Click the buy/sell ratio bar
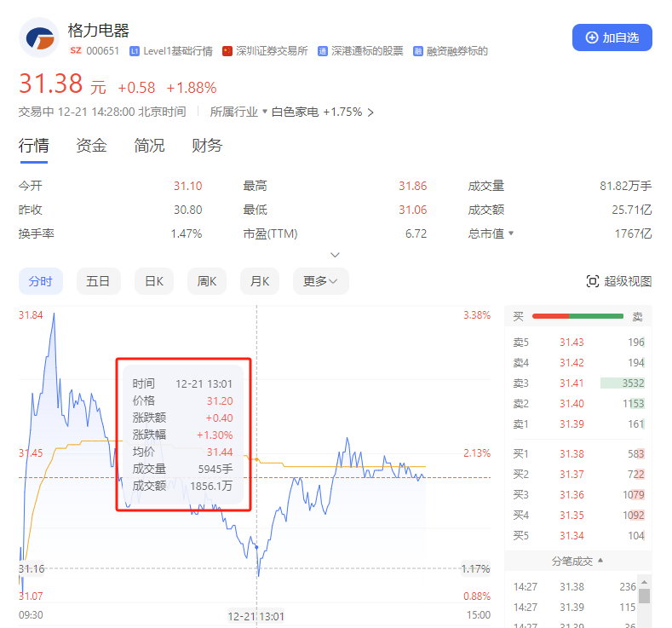 click(577, 316)
